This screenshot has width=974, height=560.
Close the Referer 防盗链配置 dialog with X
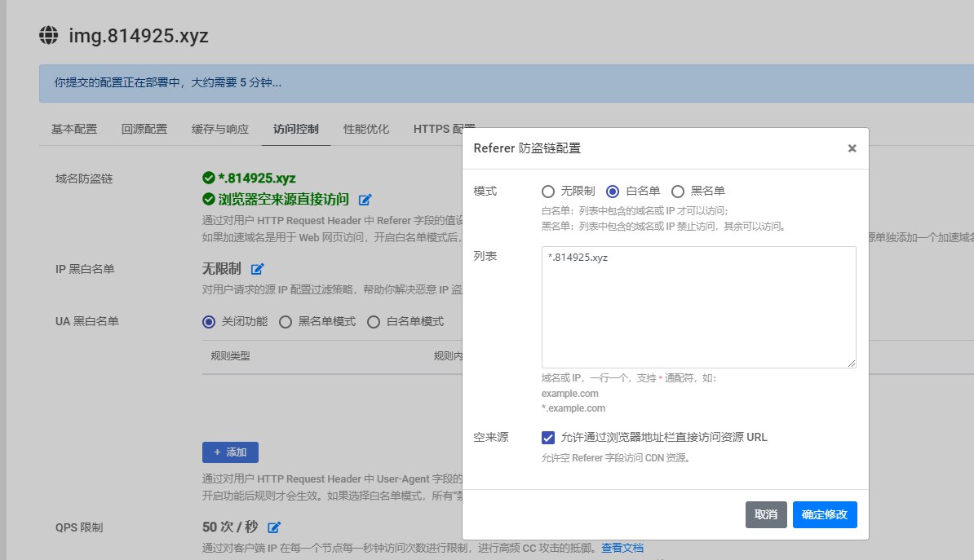point(852,148)
